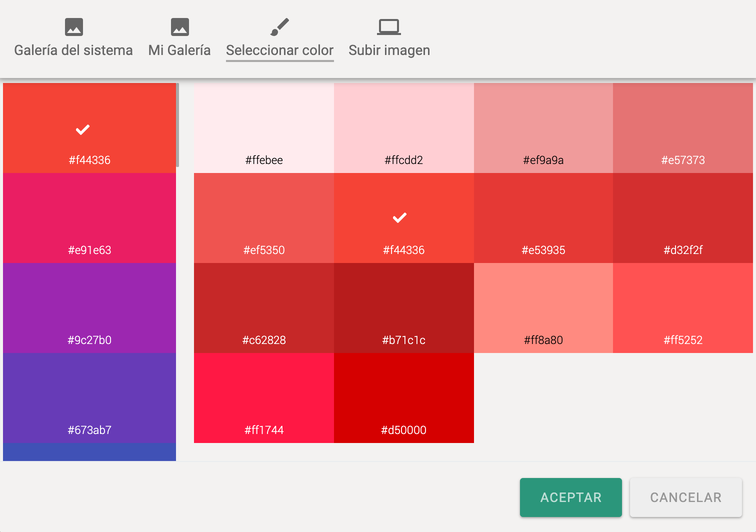Dismiss the dialog using CANCELAR
756x532 pixels.
coord(686,497)
